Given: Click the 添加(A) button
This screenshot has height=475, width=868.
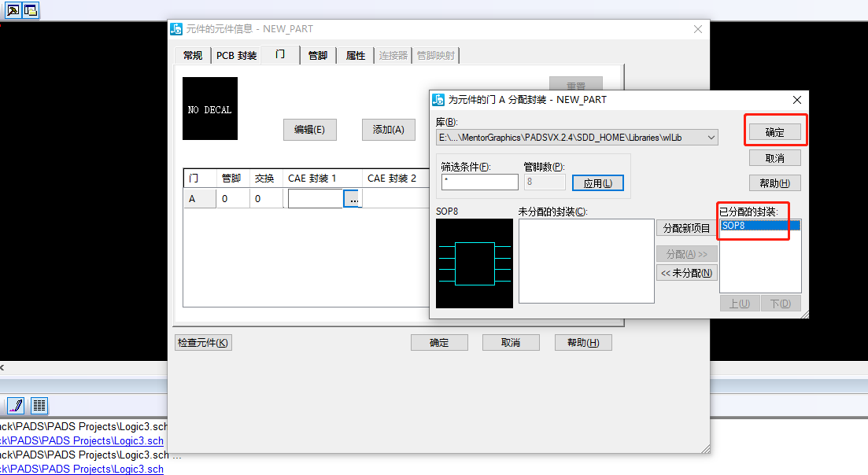Looking at the screenshot, I should 388,130.
